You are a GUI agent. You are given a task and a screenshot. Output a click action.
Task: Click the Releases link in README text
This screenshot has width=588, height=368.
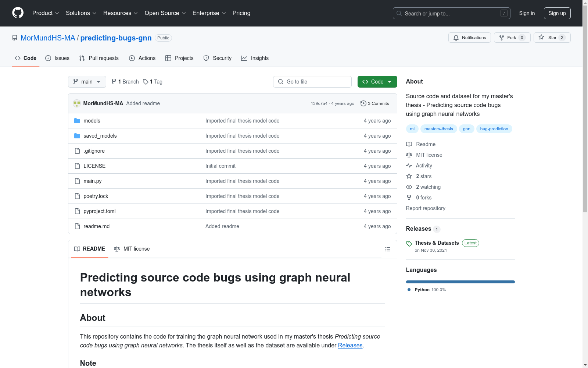click(x=350, y=345)
